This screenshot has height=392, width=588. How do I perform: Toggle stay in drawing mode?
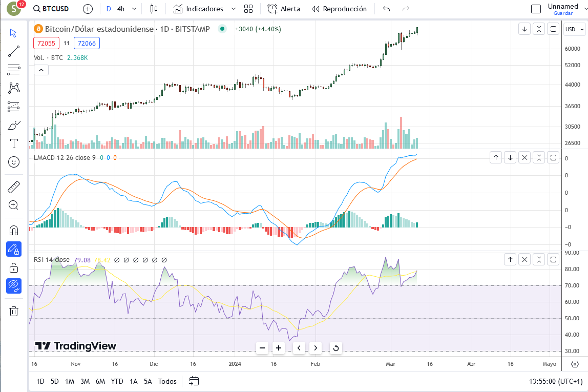13,249
